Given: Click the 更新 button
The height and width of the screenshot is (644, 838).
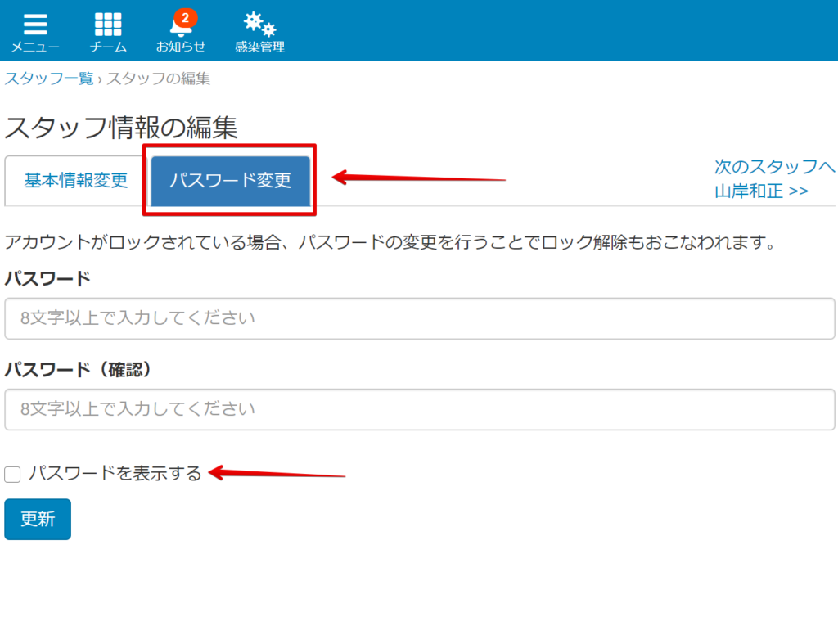Looking at the screenshot, I should (37, 519).
